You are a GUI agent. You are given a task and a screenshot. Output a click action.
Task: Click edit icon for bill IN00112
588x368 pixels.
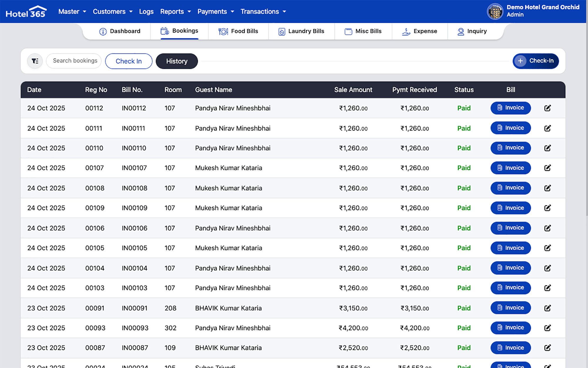tap(547, 108)
